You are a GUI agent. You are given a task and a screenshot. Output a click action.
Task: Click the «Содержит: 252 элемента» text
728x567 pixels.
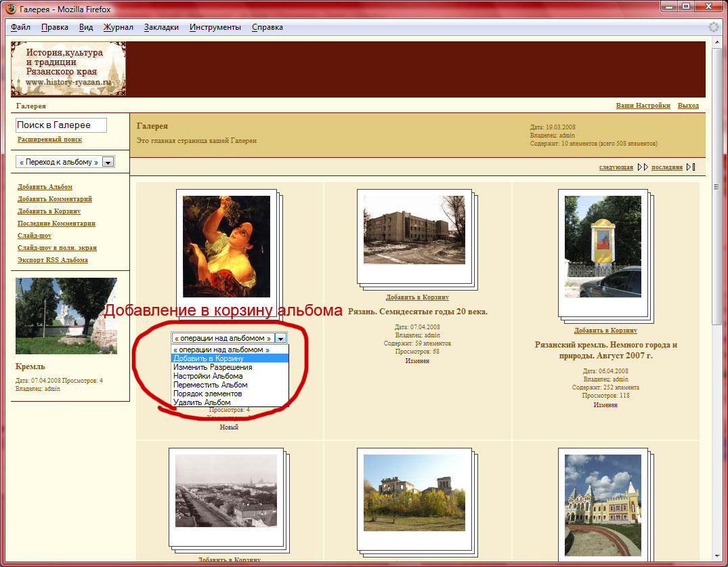tap(605, 387)
